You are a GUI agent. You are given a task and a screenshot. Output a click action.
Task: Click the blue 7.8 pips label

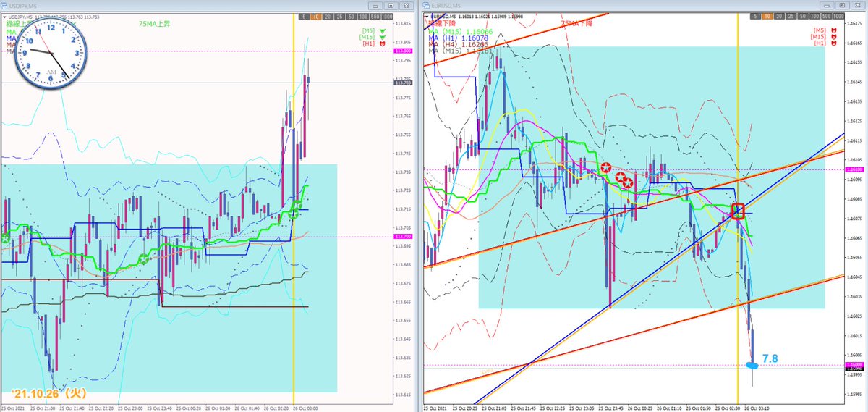[770, 358]
